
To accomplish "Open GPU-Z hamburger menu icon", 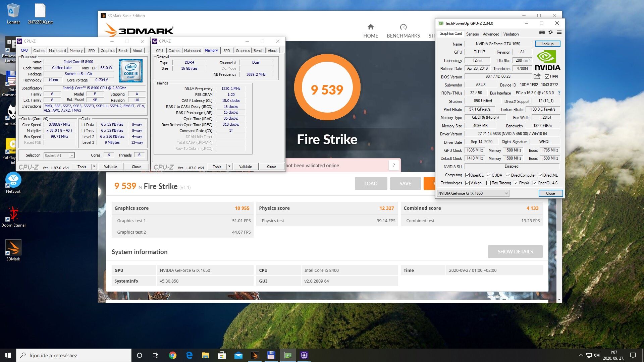I will click(559, 33).
